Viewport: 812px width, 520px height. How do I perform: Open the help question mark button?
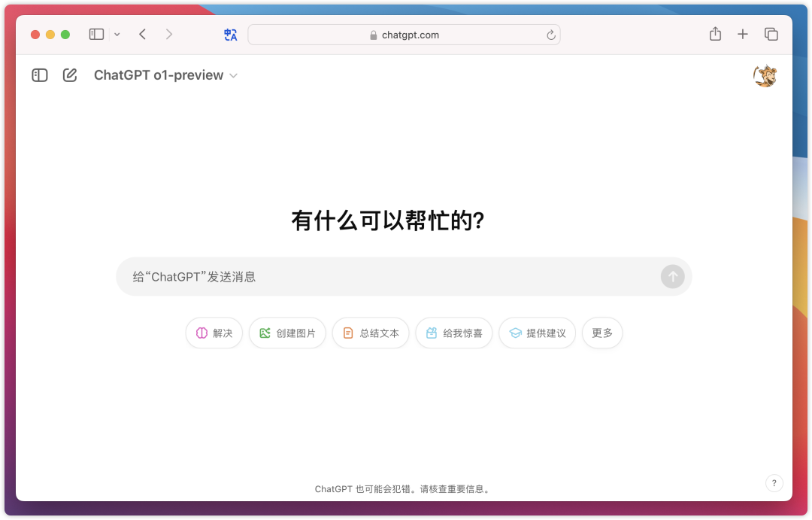774,483
